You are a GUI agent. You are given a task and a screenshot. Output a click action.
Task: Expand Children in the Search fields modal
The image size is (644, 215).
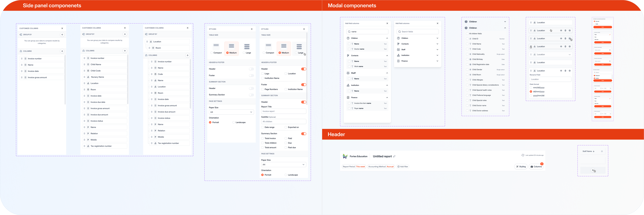coord(437,38)
